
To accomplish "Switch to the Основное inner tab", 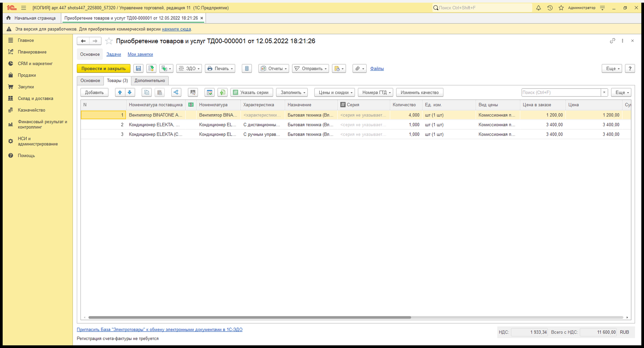I will [90, 81].
